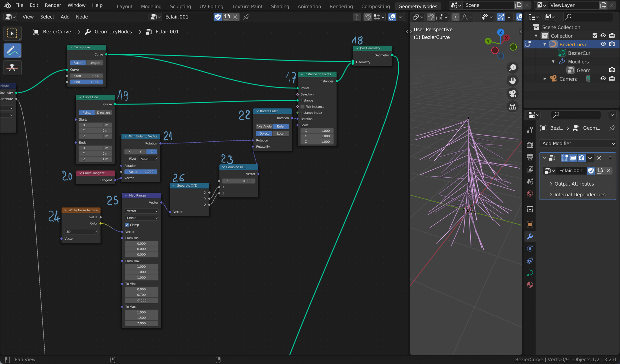Hide the Camera in viewport
This screenshot has height=364, width=620.
[603, 79]
